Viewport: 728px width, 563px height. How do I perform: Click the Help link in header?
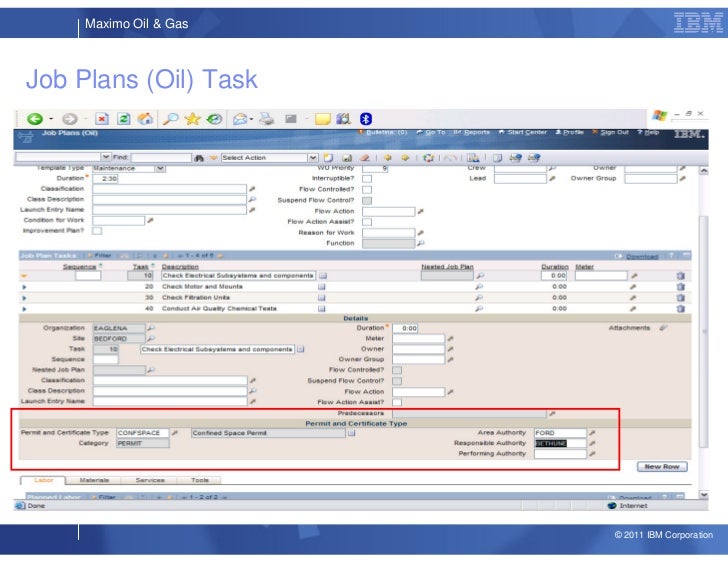coord(648,133)
